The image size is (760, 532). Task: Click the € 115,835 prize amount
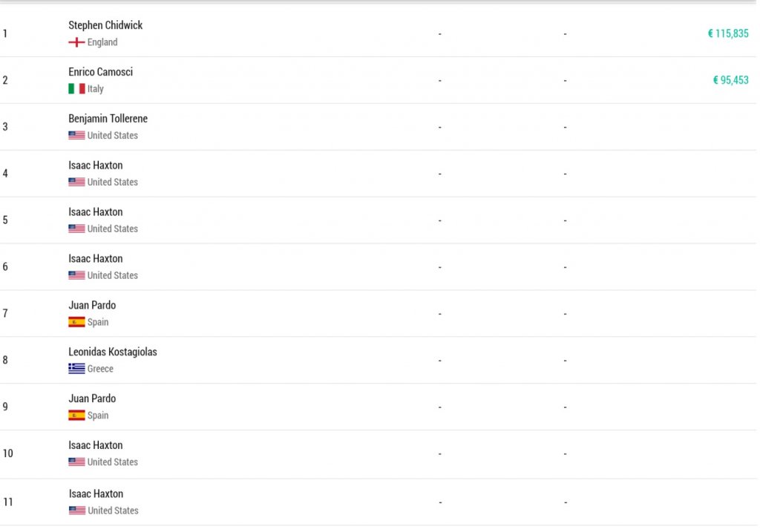coord(728,33)
